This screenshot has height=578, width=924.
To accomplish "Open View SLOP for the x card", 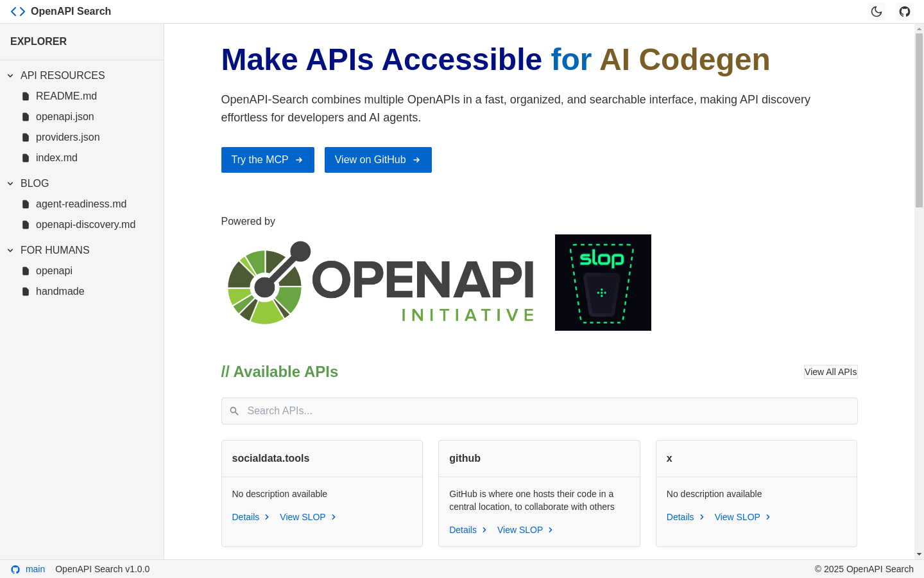I will (743, 517).
